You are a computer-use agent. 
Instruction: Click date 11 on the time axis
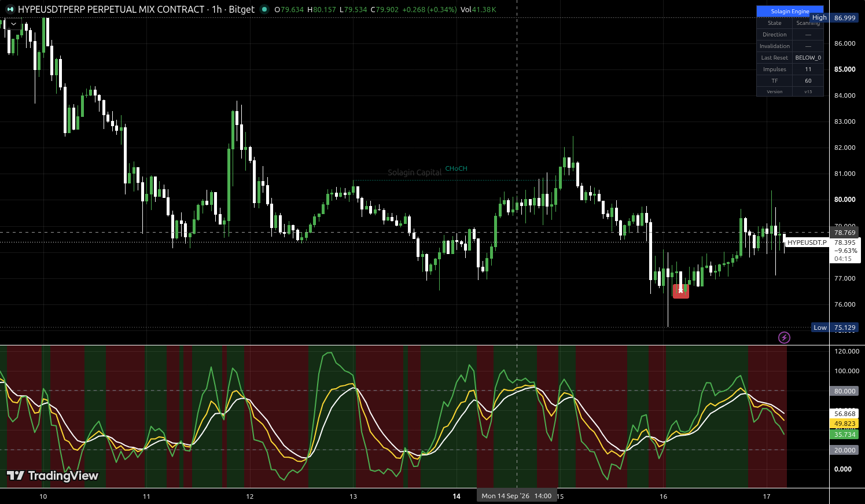[146, 496]
